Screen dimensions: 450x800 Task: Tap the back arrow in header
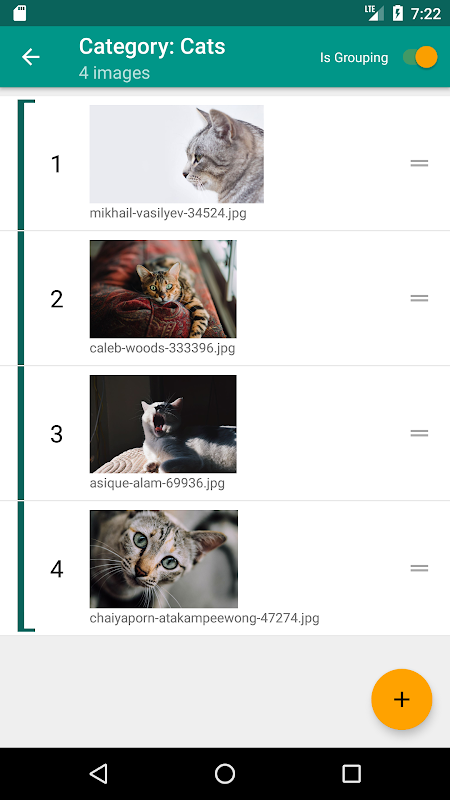(x=31, y=57)
